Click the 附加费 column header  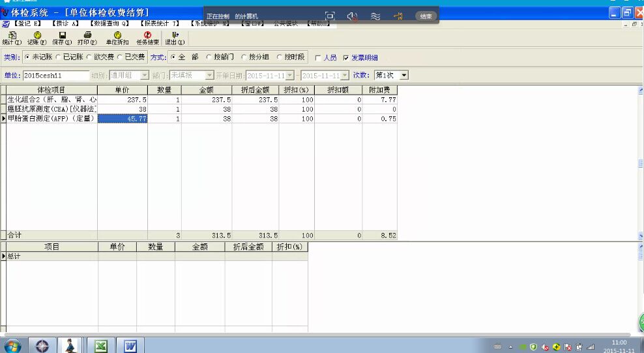tap(379, 90)
